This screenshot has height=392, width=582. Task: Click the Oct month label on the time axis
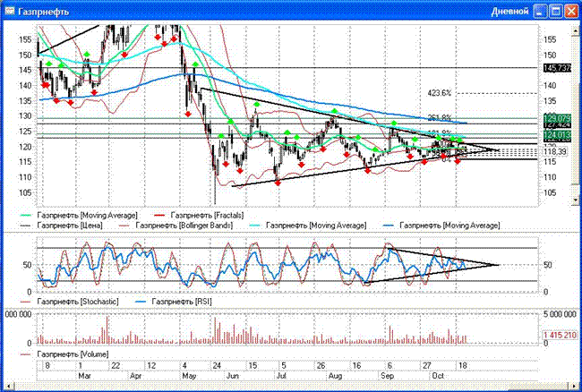pos(438,375)
